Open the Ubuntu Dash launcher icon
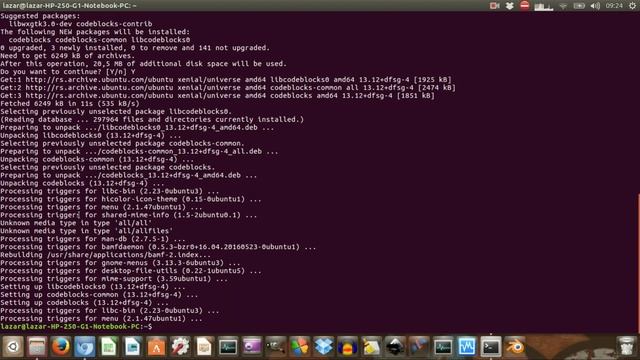This screenshot has width=640, height=360. 13,347
